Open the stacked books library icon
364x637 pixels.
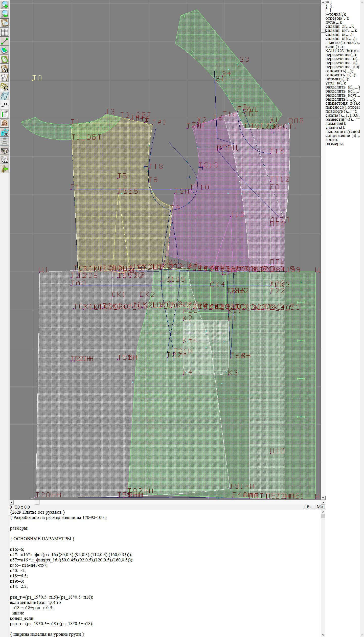tap(5, 150)
